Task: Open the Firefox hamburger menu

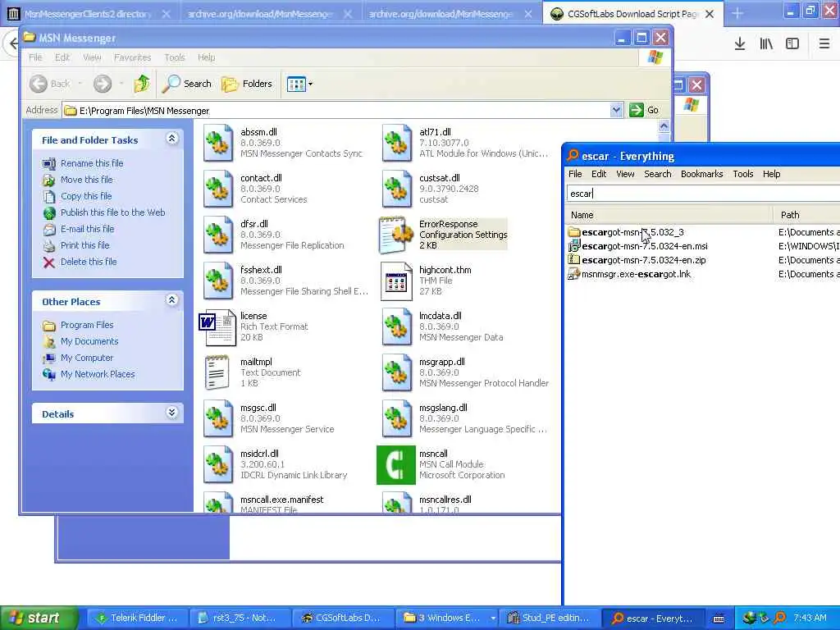Action: click(824, 43)
